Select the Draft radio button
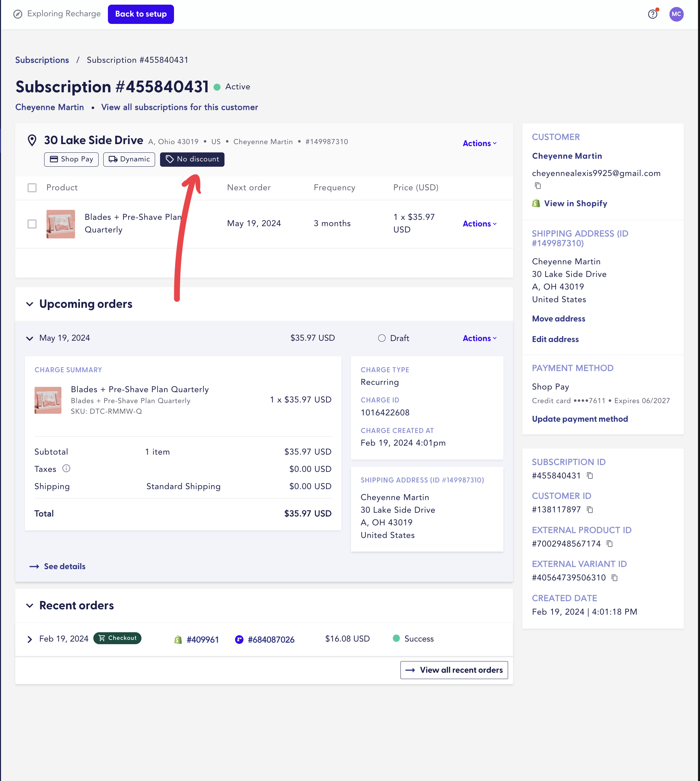 click(x=382, y=338)
